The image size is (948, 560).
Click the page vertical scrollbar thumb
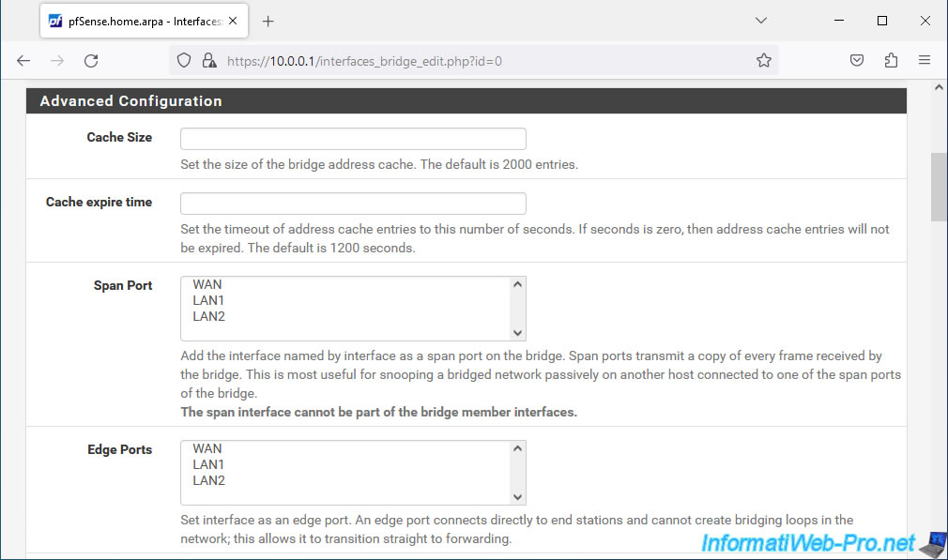(x=939, y=188)
